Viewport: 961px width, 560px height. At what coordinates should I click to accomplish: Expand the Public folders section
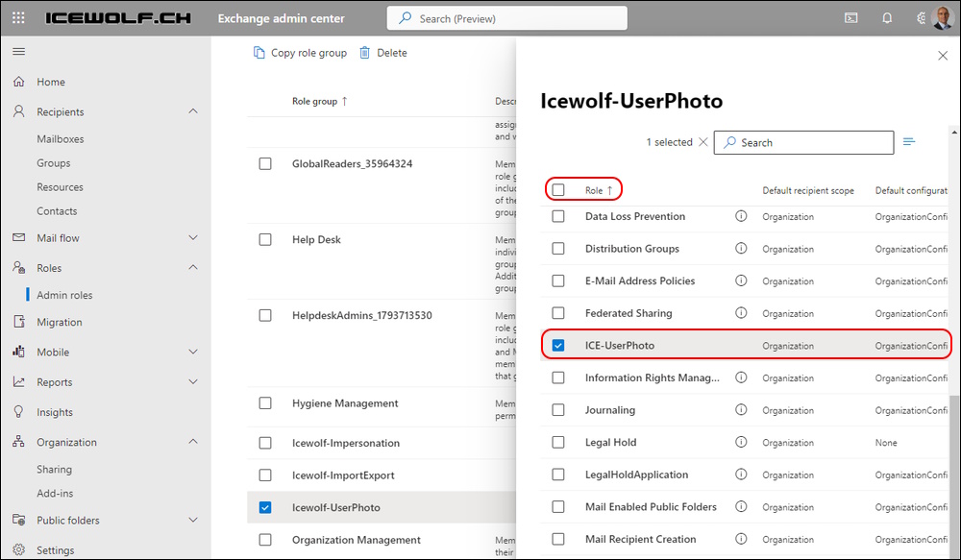193,521
